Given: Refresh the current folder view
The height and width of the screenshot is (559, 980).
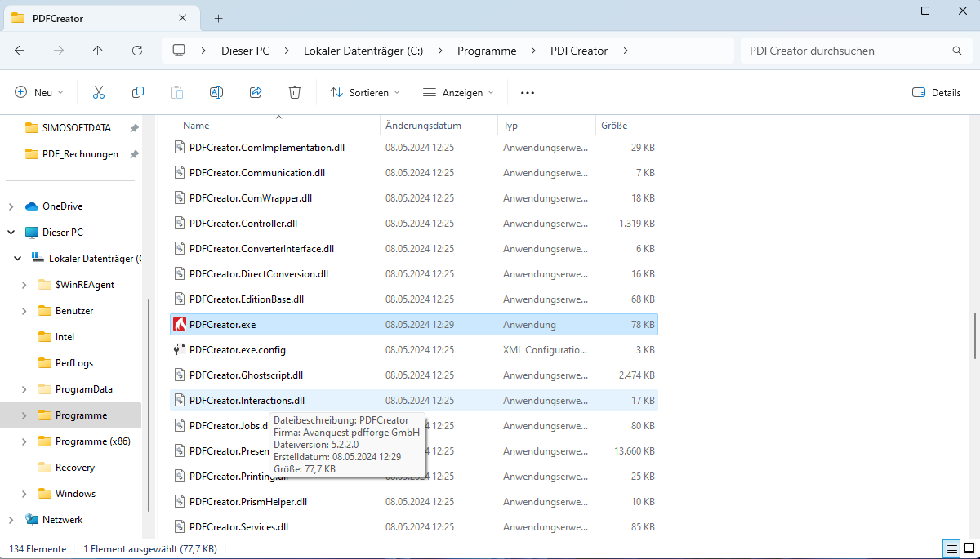Looking at the screenshot, I should click(x=137, y=51).
